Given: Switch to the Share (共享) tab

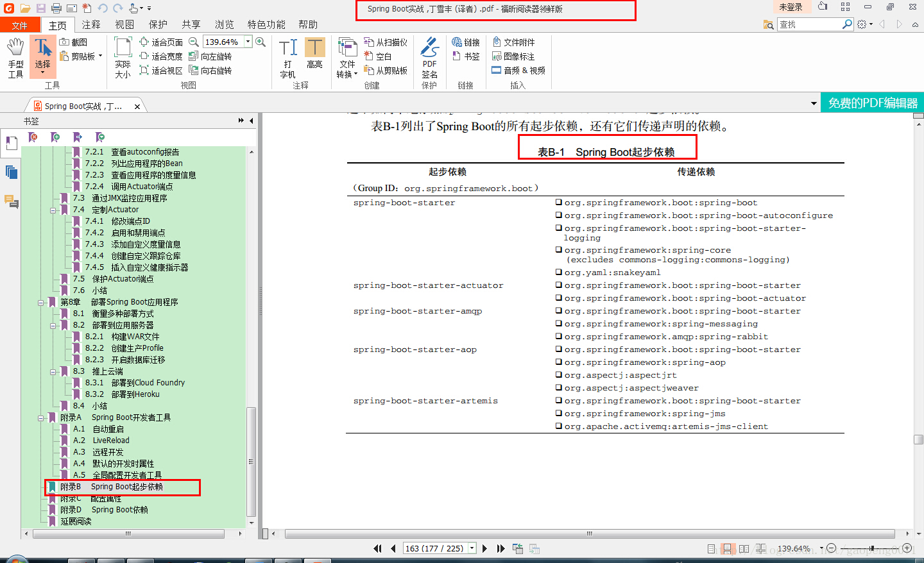Looking at the screenshot, I should coord(191,24).
